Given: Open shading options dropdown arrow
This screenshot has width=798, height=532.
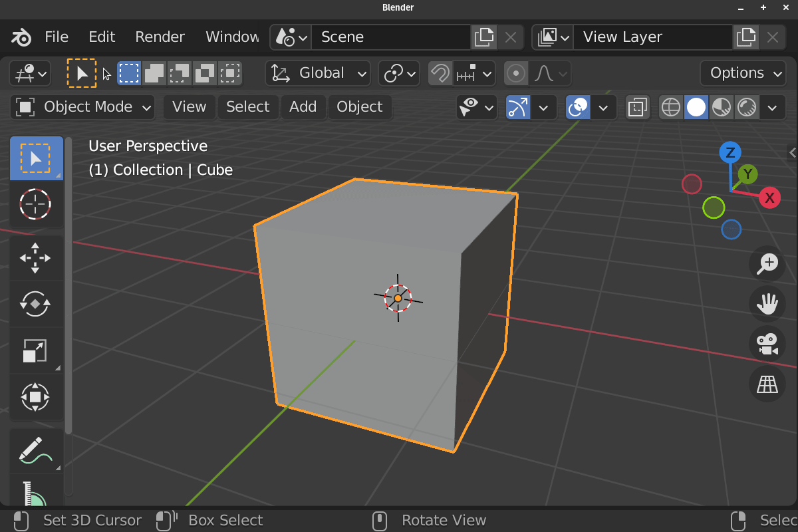Looking at the screenshot, I should coord(773,107).
